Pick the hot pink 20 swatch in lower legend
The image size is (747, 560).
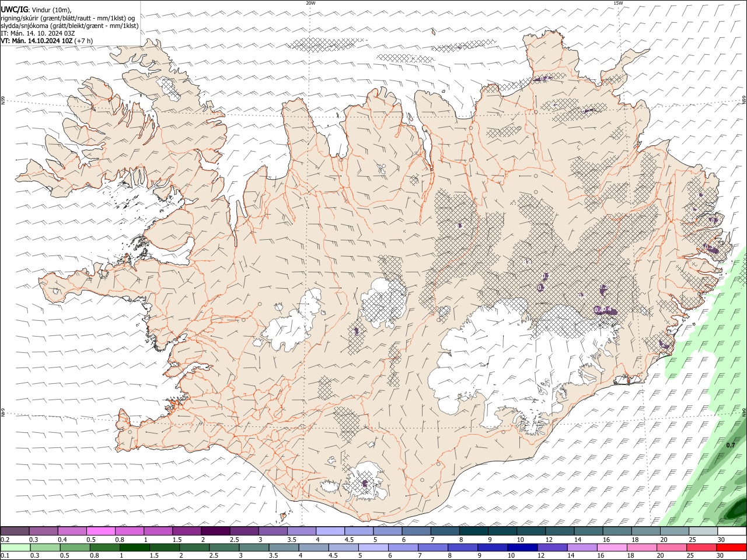(671, 547)
